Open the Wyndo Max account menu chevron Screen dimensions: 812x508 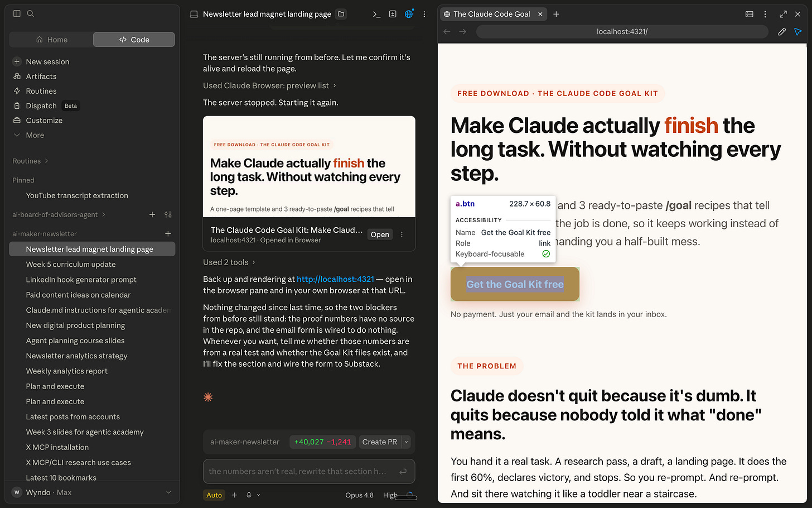click(x=168, y=492)
